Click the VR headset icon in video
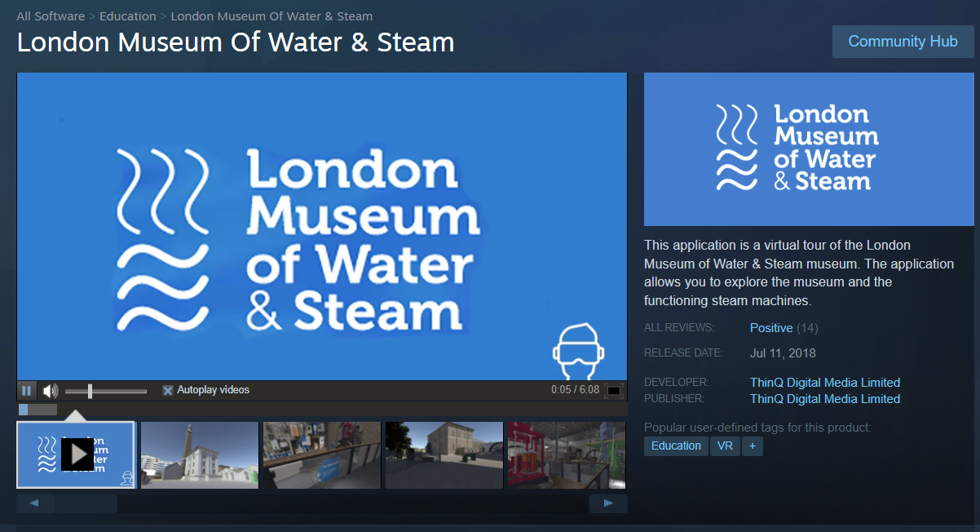 (578, 351)
